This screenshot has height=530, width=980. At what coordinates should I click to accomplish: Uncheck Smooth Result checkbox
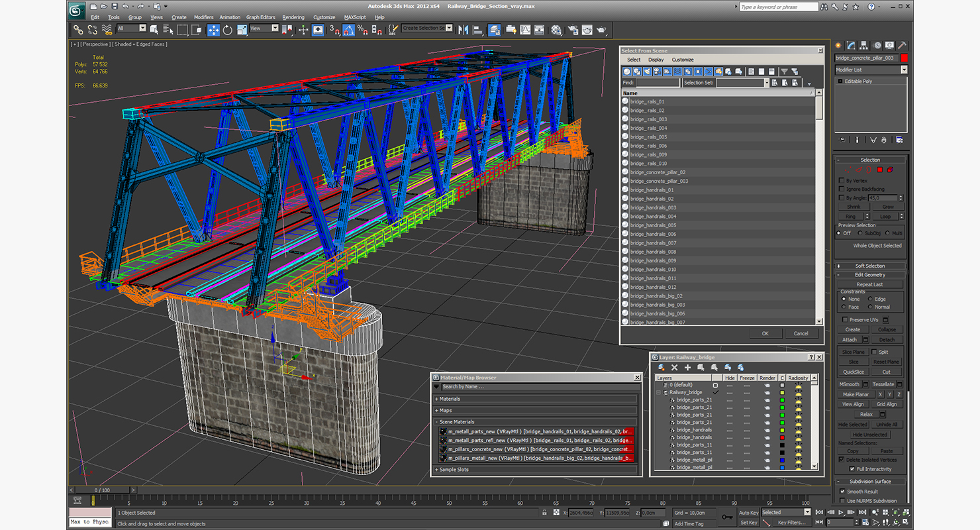pos(842,492)
